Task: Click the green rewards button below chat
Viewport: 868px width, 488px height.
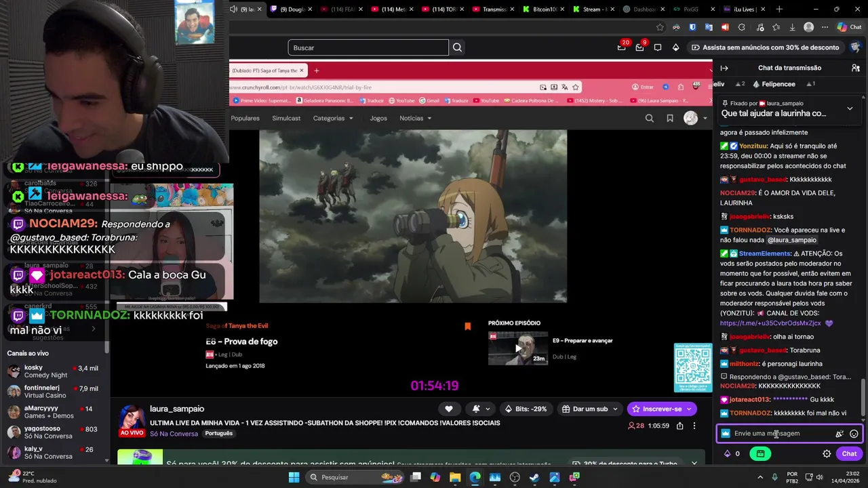Action: 761,454
